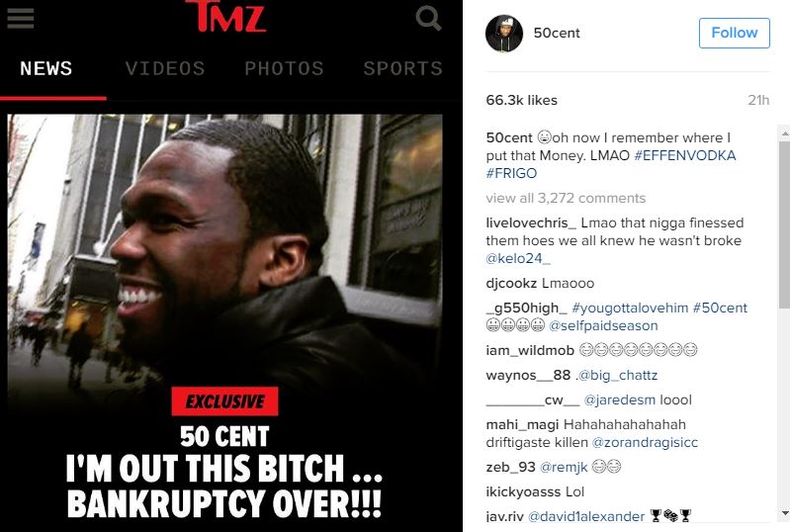Viewport: 790px width, 532px height.
Task: Click the scrollbar up arrow in comments
Action: click(x=784, y=133)
